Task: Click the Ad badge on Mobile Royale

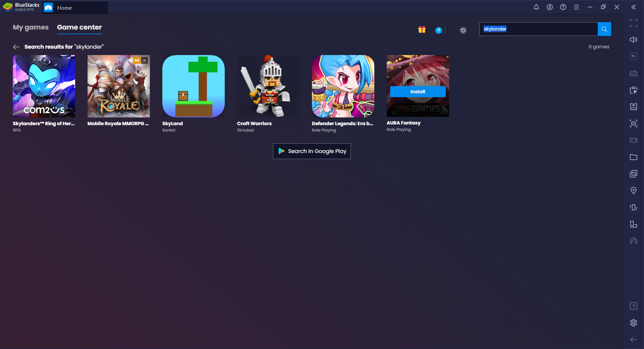Action: [137, 60]
